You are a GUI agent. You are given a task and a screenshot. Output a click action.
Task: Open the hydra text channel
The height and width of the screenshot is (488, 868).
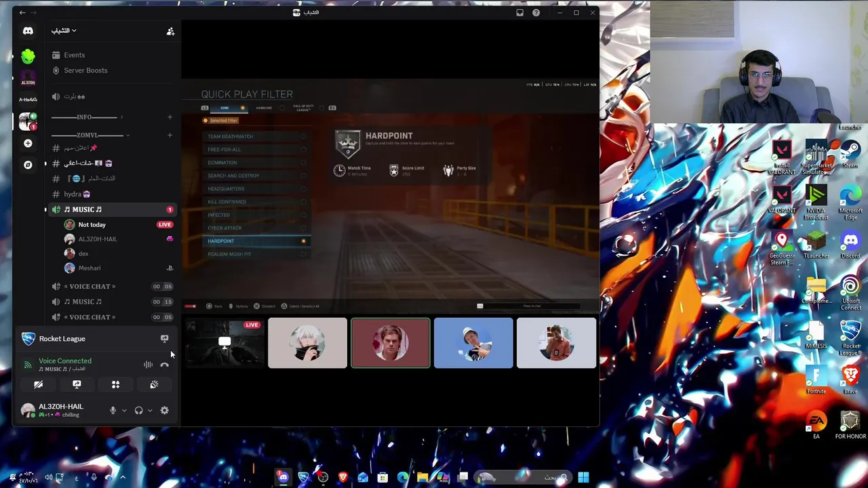pyautogui.click(x=76, y=194)
